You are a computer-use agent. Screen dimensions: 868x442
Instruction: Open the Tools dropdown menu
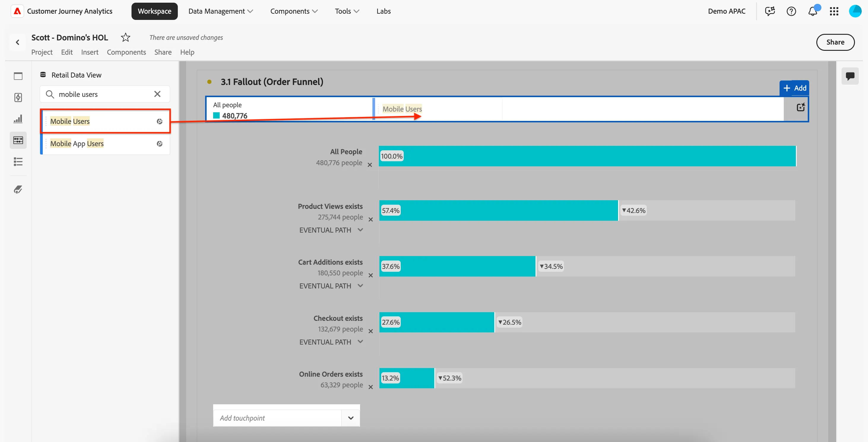[x=347, y=11]
